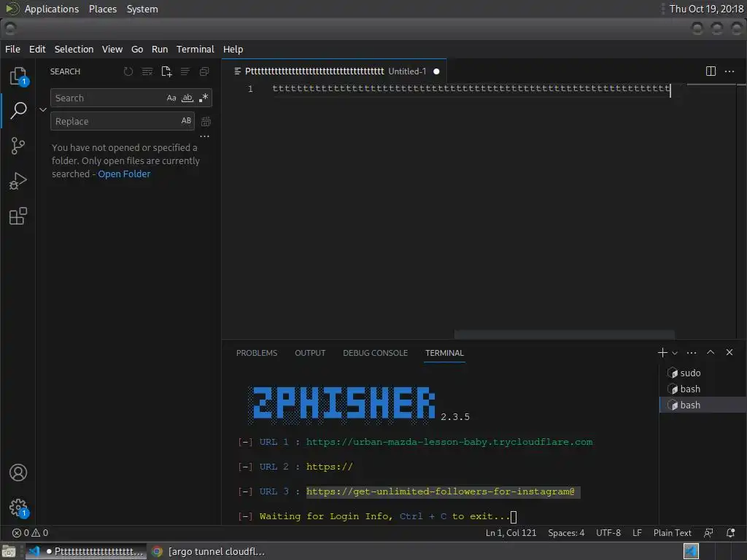Open Manage gear settings icon
747x560 pixels.
pyautogui.click(x=18, y=507)
